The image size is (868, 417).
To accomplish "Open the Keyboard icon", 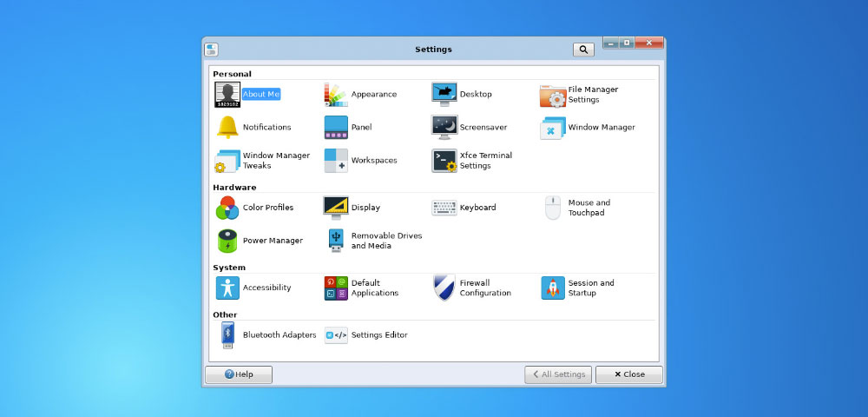I will (444, 208).
